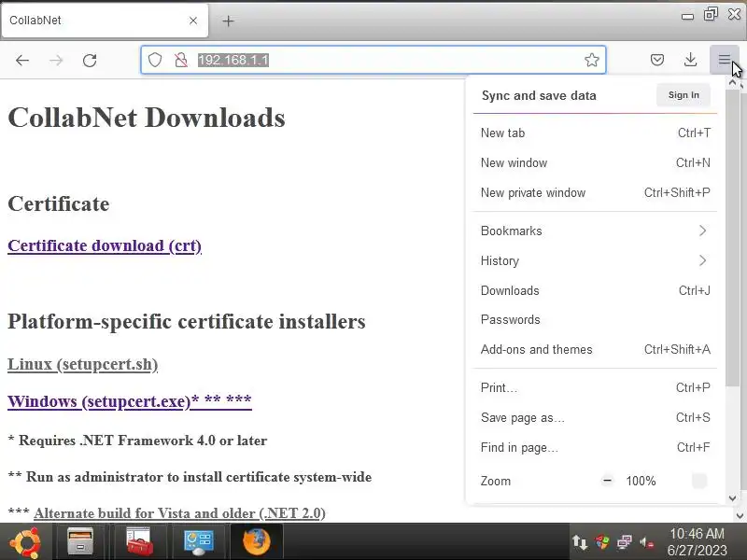Open the downloads toolbar icon
Image resolution: width=747 pixels, height=560 pixels.
(690, 60)
